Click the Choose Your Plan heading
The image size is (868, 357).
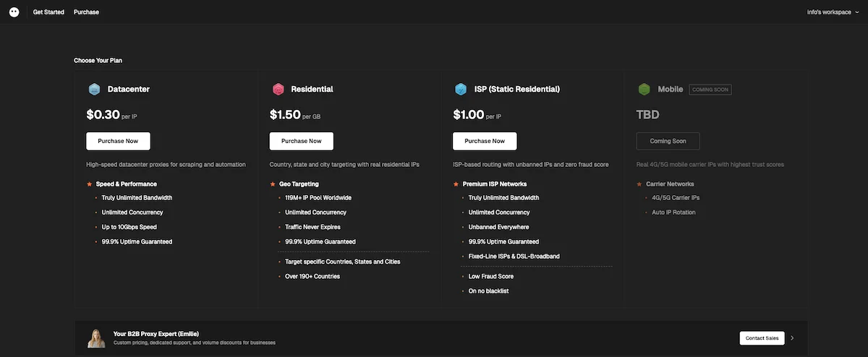98,60
